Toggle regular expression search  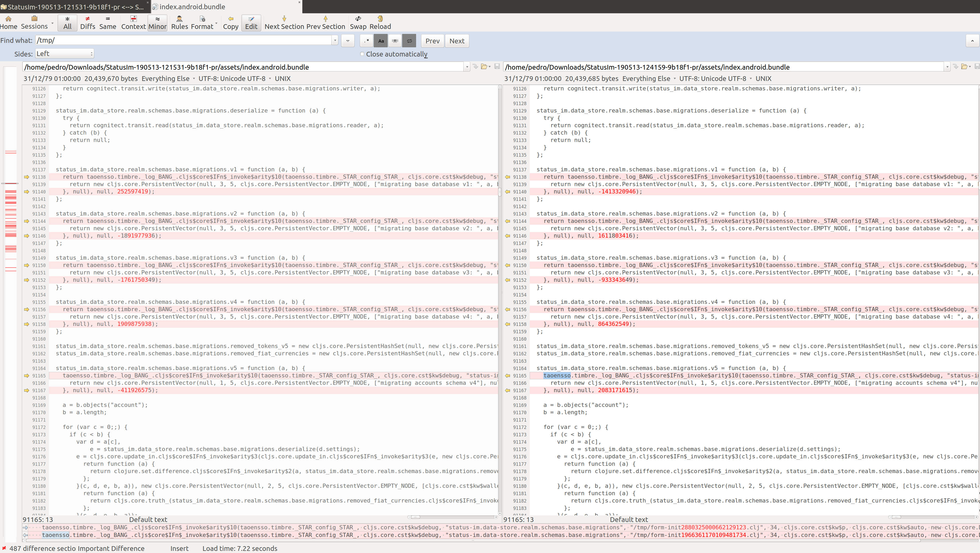(366, 41)
